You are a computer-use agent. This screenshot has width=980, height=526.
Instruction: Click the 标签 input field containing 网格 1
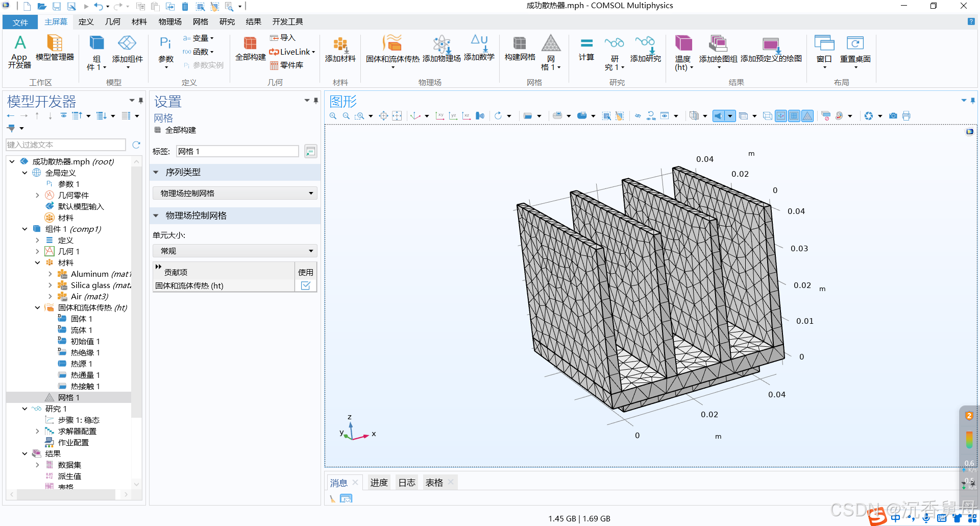point(237,151)
